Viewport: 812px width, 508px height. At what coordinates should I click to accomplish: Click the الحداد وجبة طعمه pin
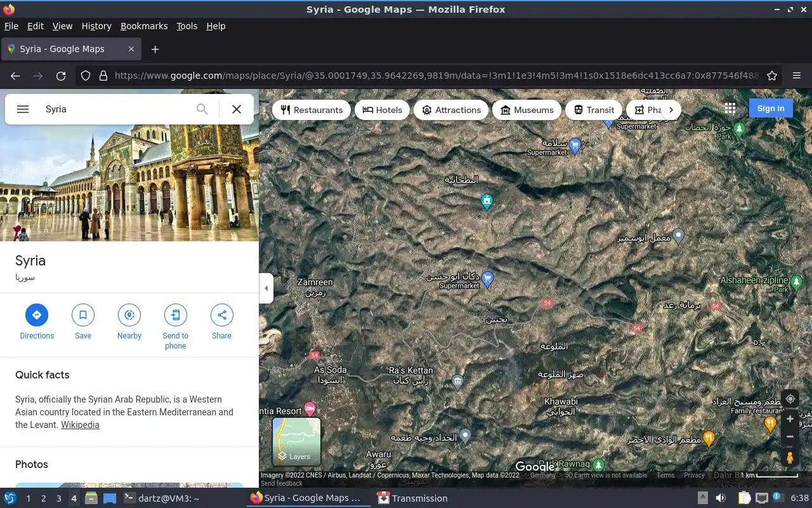click(x=466, y=436)
